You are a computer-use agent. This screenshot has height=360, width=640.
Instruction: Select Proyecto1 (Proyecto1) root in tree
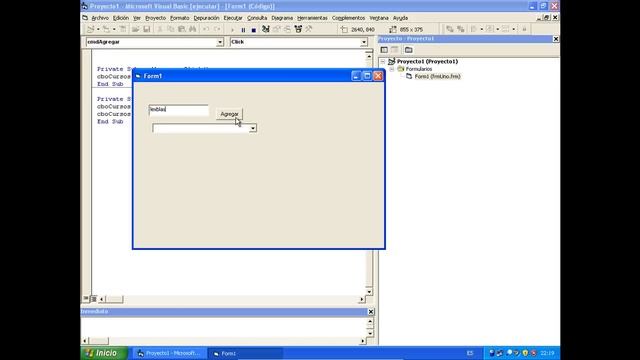pyautogui.click(x=427, y=62)
